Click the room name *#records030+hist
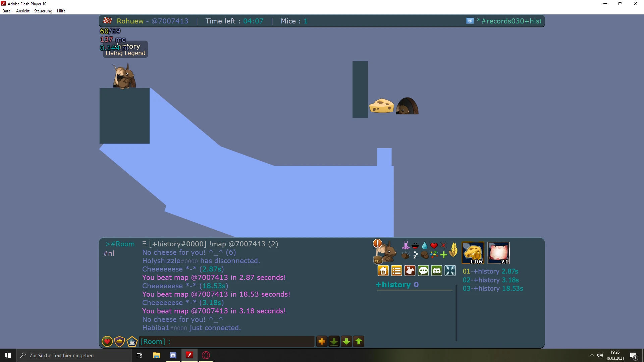 click(x=509, y=21)
